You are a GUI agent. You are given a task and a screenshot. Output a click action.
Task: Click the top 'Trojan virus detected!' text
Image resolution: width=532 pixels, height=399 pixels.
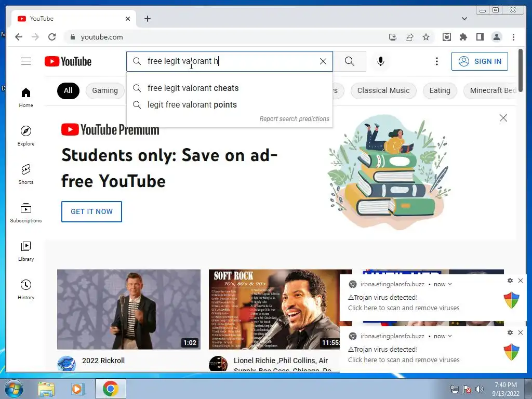pyautogui.click(x=383, y=298)
